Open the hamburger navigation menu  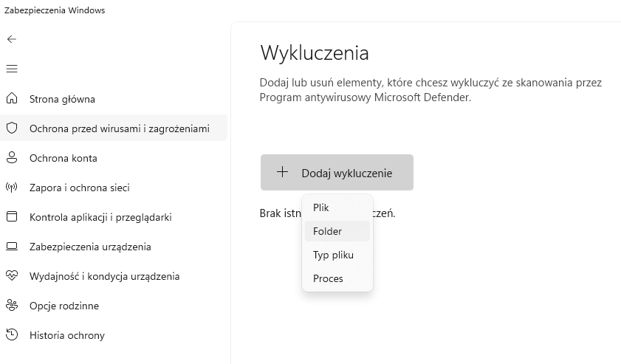pyautogui.click(x=11, y=69)
